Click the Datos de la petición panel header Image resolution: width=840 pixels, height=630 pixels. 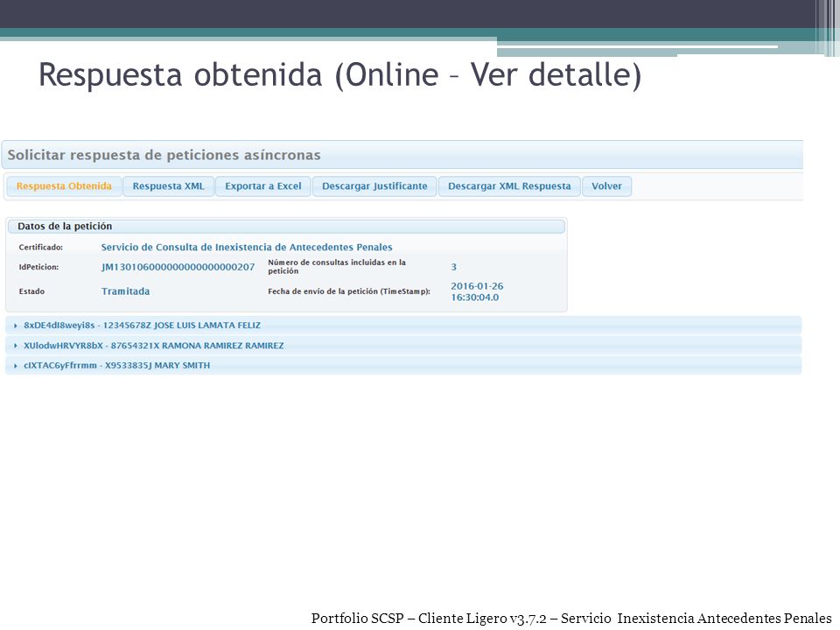coord(286,226)
